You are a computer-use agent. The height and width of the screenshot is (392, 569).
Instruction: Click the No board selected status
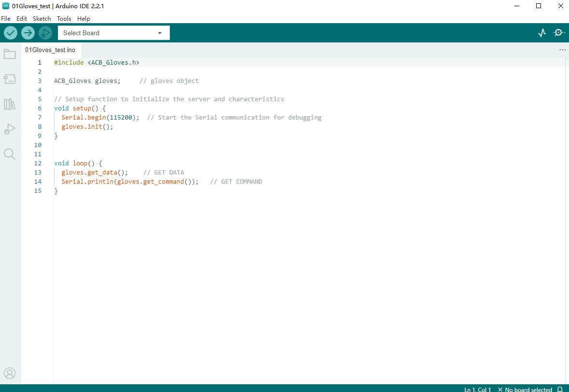pos(525,390)
